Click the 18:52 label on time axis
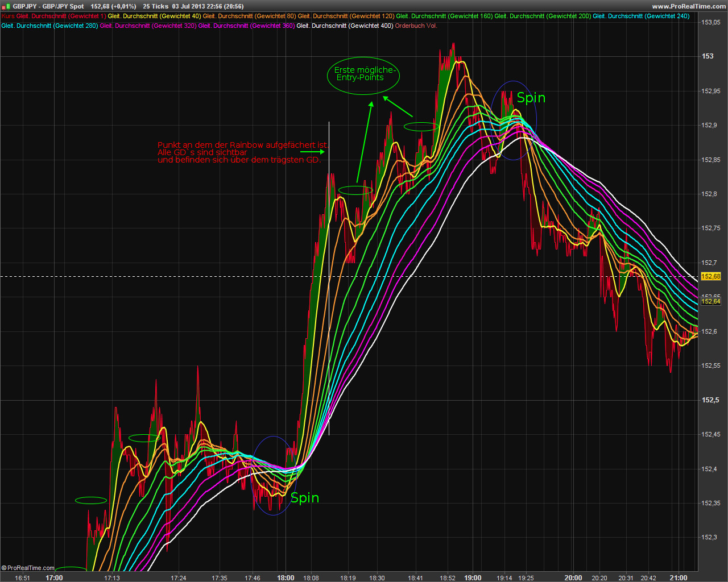Image resolution: width=728 pixels, height=582 pixels. click(448, 578)
